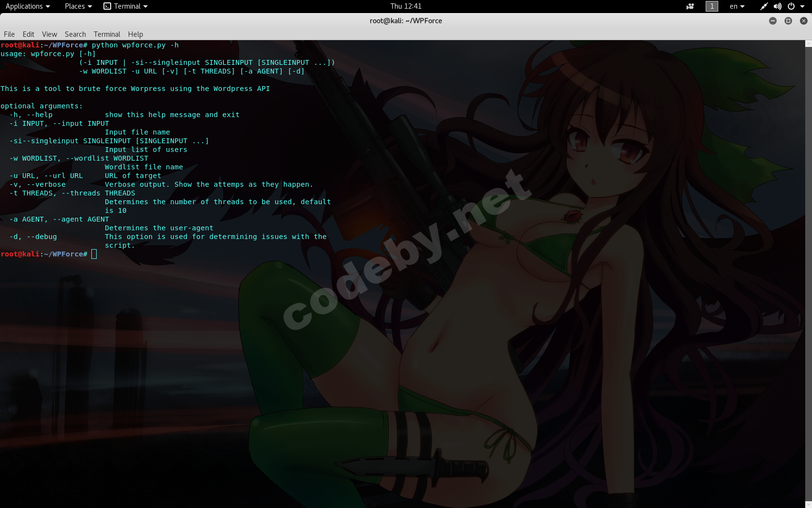812x508 pixels.
Task: Minimize the terminal window
Action: pos(773,21)
